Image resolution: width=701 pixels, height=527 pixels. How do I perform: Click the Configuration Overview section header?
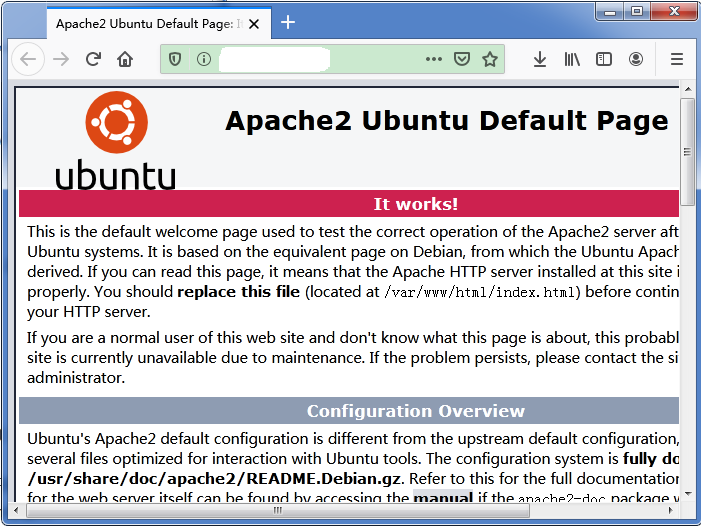click(x=416, y=411)
